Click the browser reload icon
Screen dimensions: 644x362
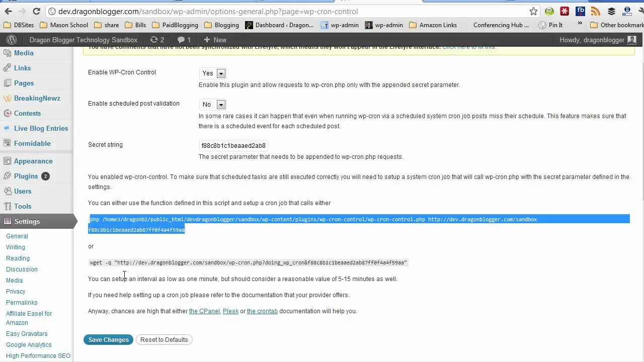[x=36, y=11]
